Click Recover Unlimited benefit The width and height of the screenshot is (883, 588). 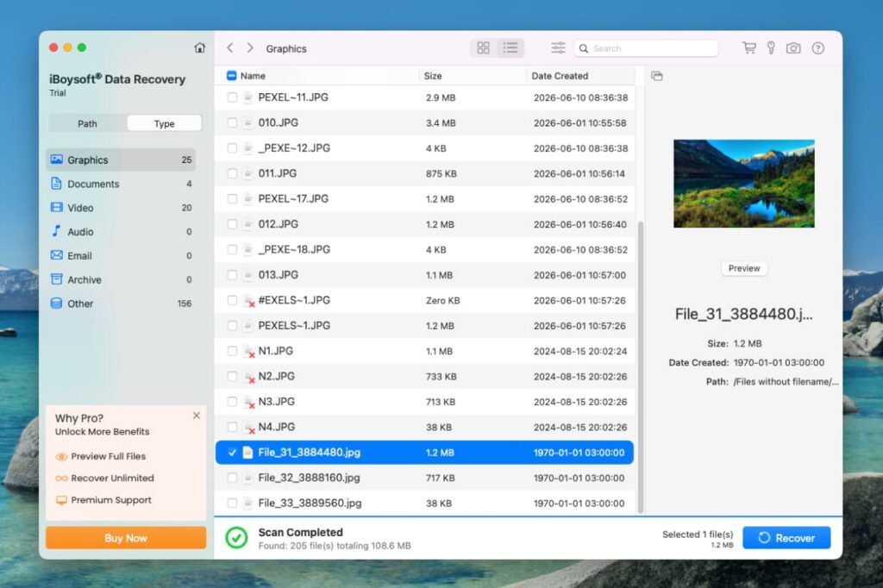click(x=104, y=479)
